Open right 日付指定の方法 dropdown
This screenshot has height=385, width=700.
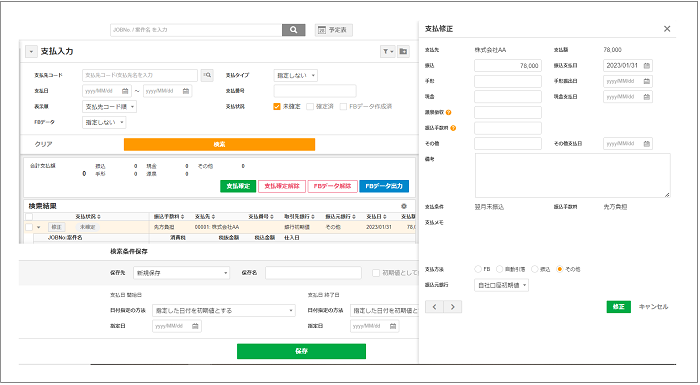pos(384,310)
